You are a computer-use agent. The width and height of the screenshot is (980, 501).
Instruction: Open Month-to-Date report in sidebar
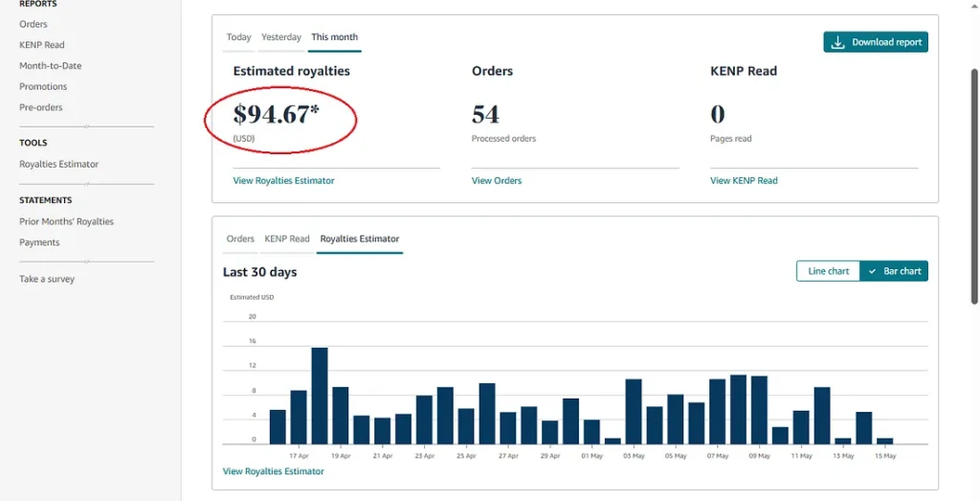tap(50, 66)
